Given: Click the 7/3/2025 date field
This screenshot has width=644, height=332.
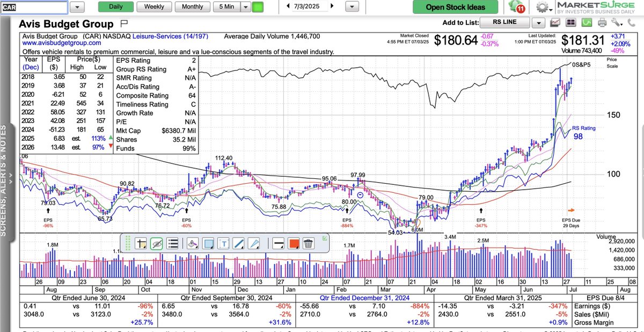Looking at the screenshot, I should (x=310, y=6).
